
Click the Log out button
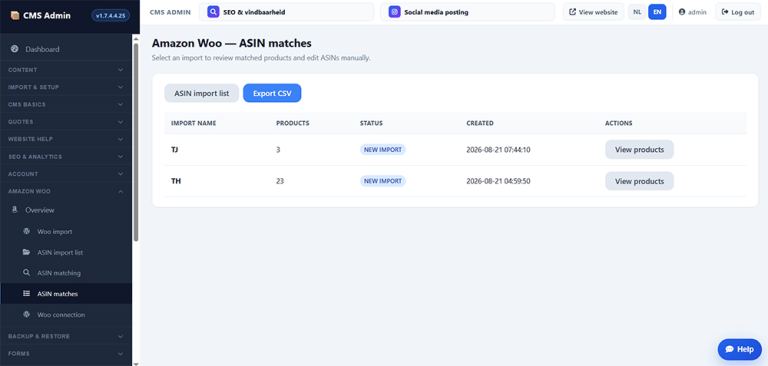pyautogui.click(x=738, y=12)
